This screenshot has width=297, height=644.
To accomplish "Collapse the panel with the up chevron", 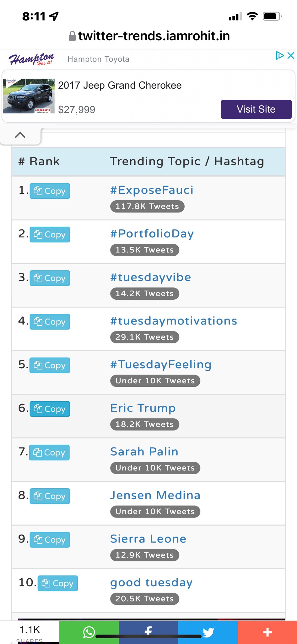I will (x=20, y=135).
